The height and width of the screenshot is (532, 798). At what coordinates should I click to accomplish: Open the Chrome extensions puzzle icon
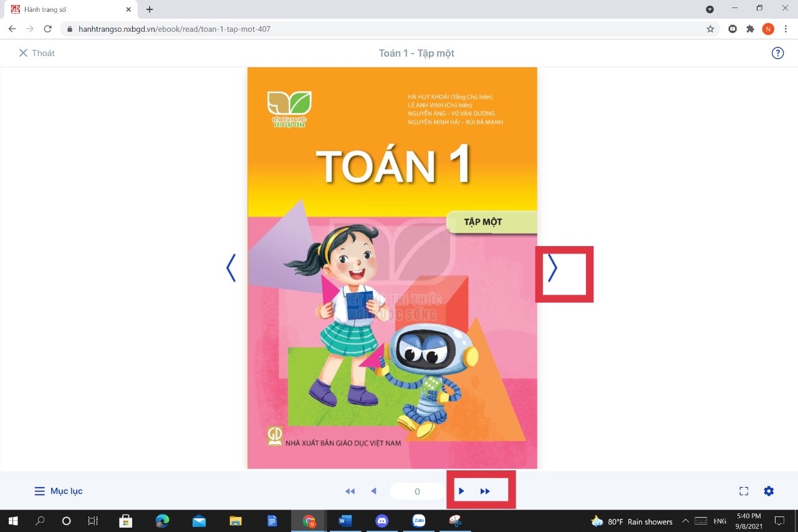coord(751,29)
